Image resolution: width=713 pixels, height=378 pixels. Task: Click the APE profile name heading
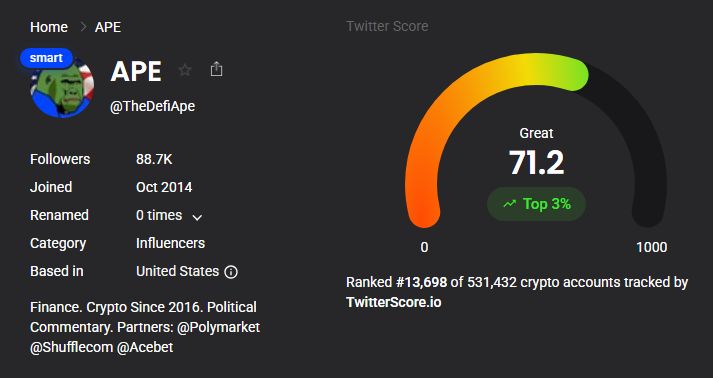pos(136,71)
